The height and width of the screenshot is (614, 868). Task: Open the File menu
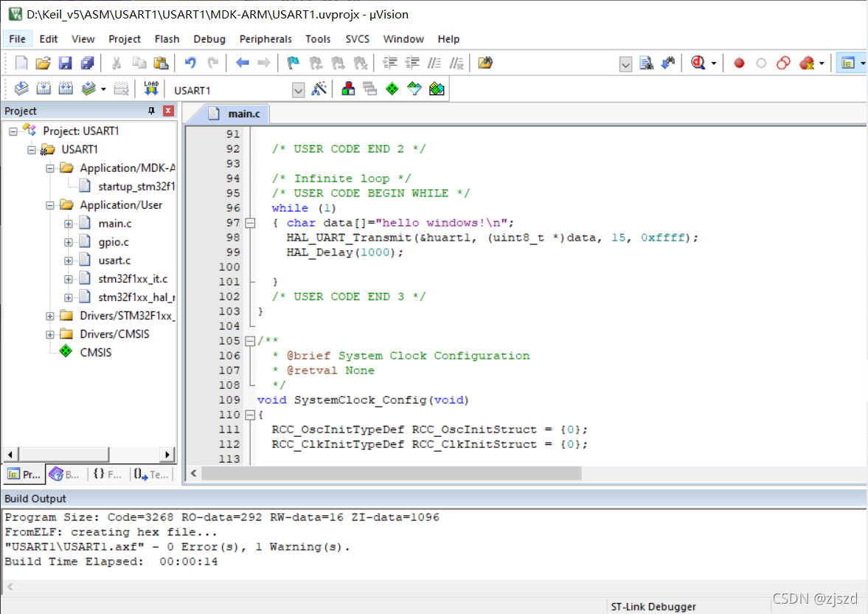(x=17, y=39)
